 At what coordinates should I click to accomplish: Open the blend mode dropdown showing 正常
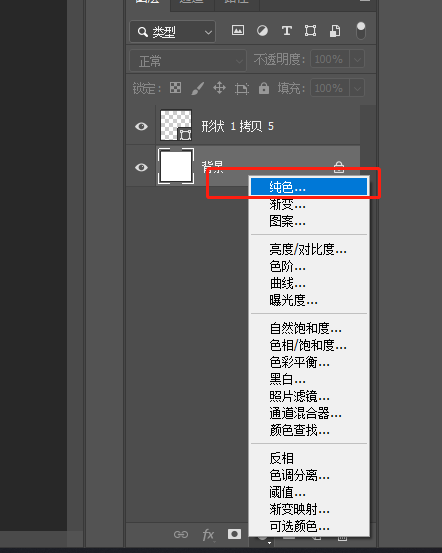(188, 61)
